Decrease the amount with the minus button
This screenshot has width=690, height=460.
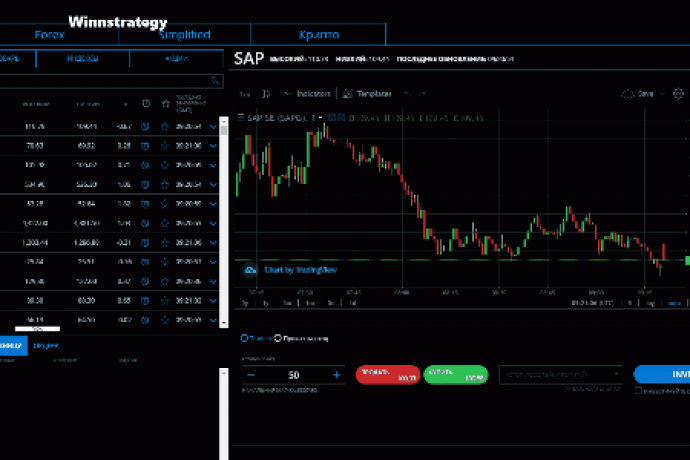tap(251, 375)
